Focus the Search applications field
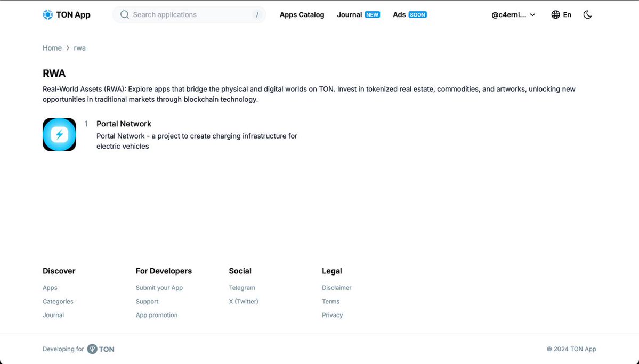 point(189,15)
